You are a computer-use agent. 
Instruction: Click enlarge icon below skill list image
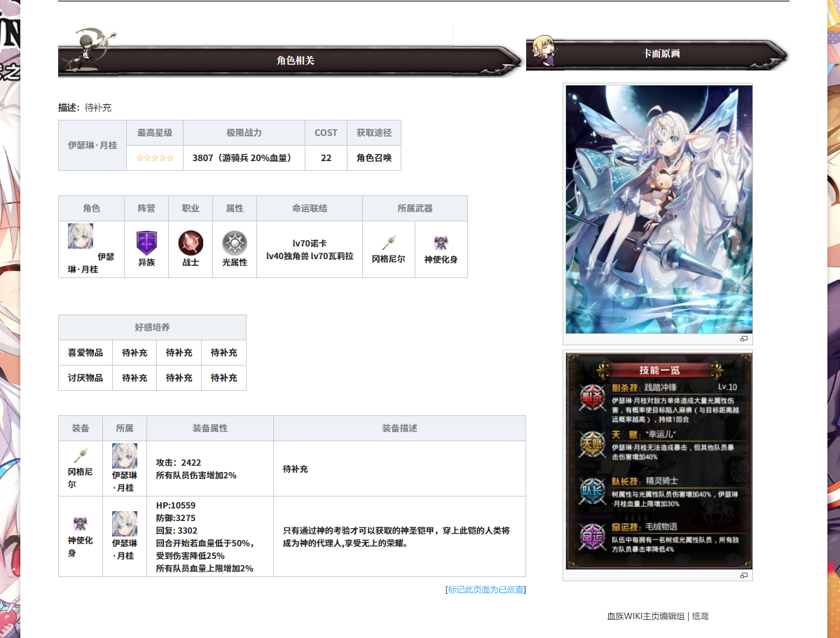(x=743, y=575)
